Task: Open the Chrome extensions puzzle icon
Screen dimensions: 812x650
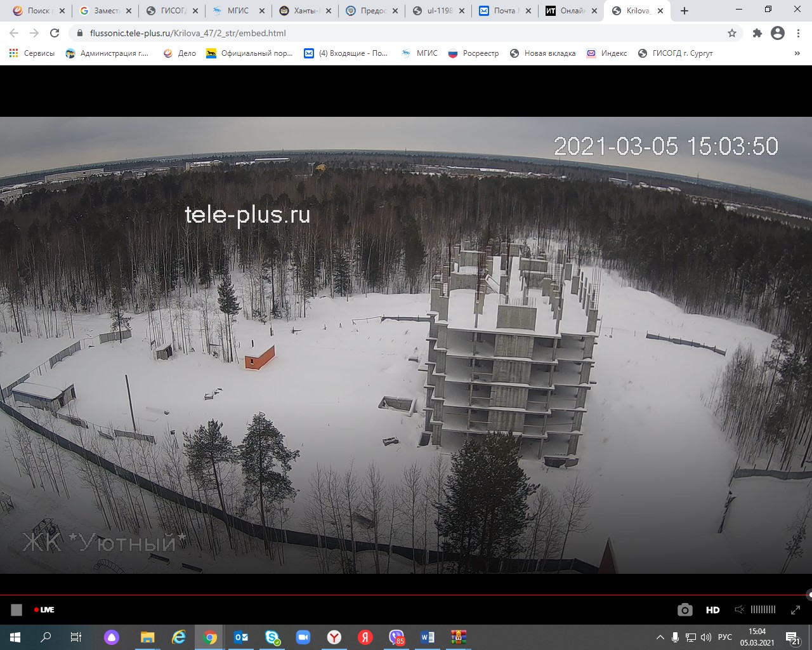Action: (x=757, y=33)
